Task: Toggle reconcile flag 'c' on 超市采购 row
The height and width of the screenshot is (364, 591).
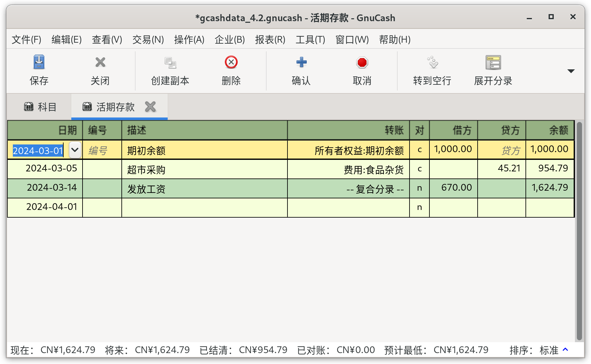Action: click(419, 169)
